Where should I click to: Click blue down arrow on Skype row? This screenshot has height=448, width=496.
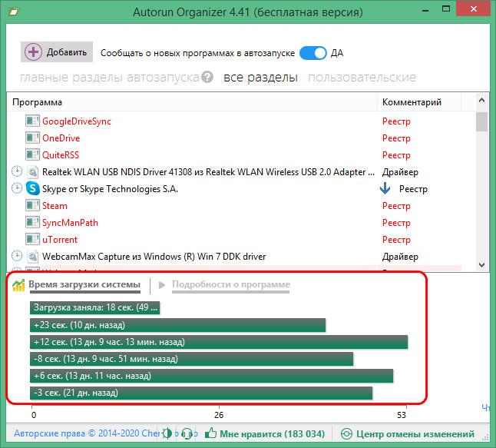pyautogui.click(x=385, y=188)
